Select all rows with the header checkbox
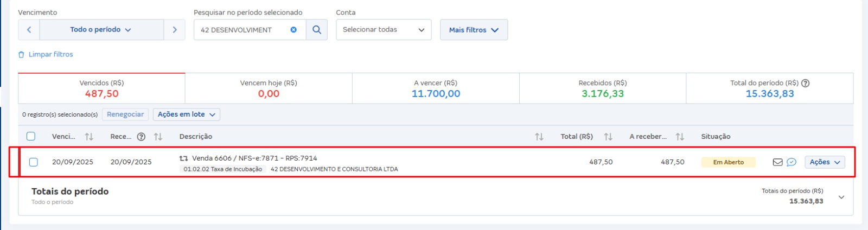Viewport: 868px width, 230px height. (x=31, y=136)
